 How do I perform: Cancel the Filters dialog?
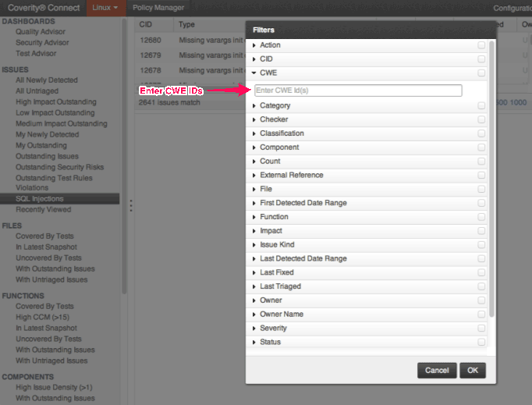pyautogui.click(x=437, y=371)
